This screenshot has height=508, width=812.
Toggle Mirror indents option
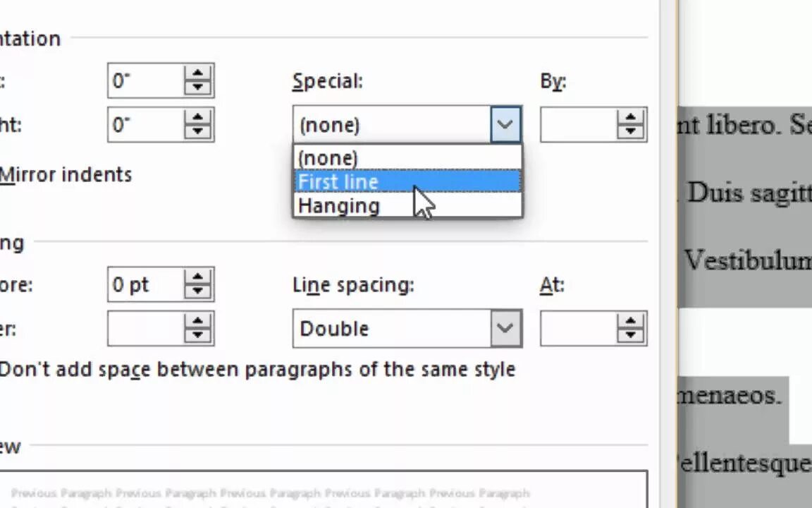(x=66, y=175)
